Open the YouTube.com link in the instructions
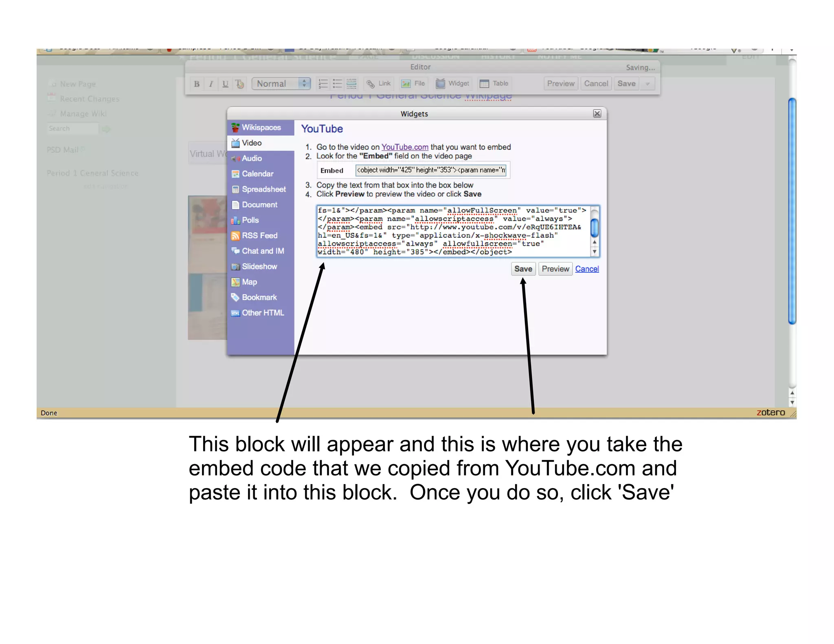Image resolution: width=834 pixels, height=644 pixels. click(x=405, y=147)
